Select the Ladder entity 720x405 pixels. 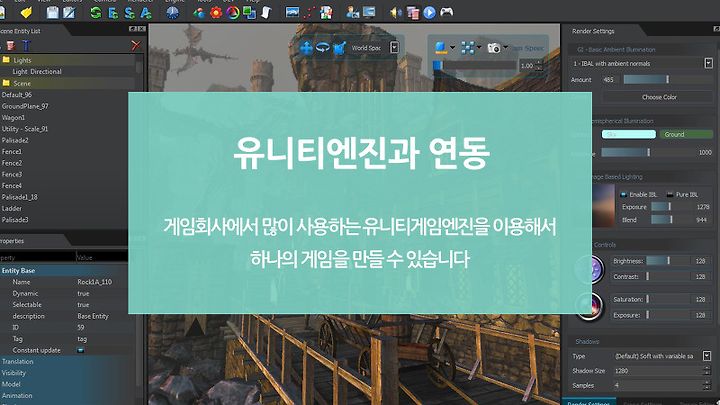11,208
